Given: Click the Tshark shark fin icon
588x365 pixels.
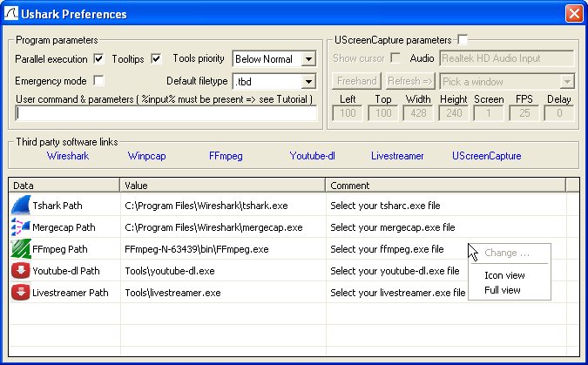Looking at the screenshot, I should click(x=21, y=206).
